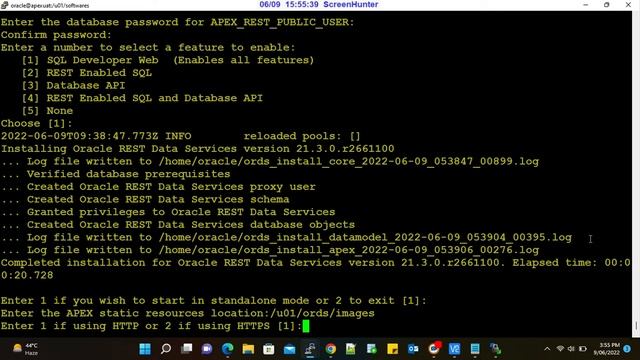Screen dimensions: 640x360
Task: Maximize the PuTTY terminal window
Action: coord(607,5)
